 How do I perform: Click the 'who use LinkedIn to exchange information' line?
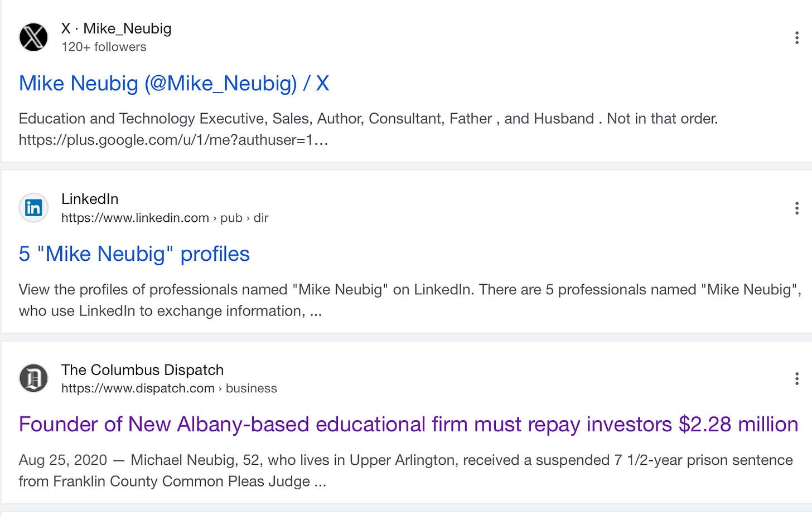click(170, 311)
